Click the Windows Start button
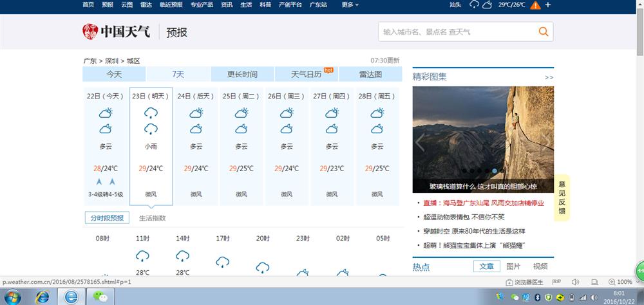The height and width of the screenshot is (305, 644). tap(13, 297)
